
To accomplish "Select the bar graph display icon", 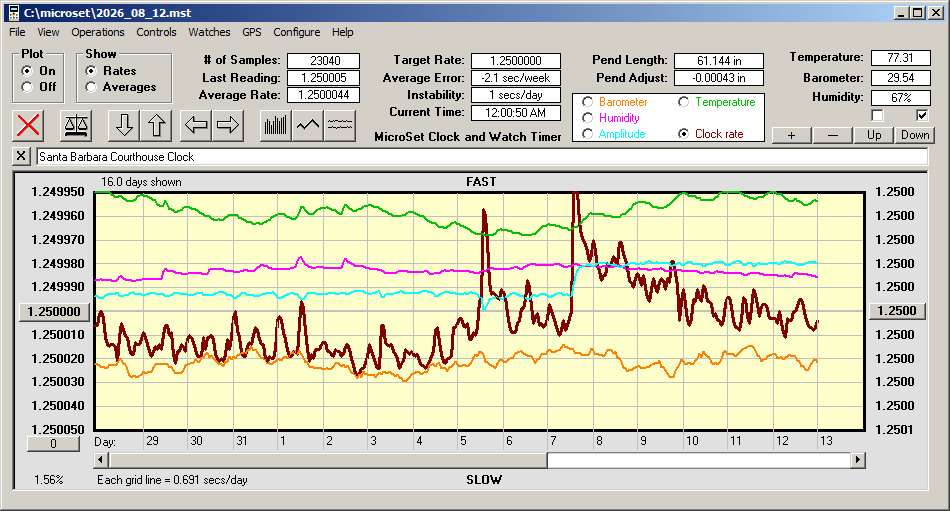I will [x=276, y=125].
